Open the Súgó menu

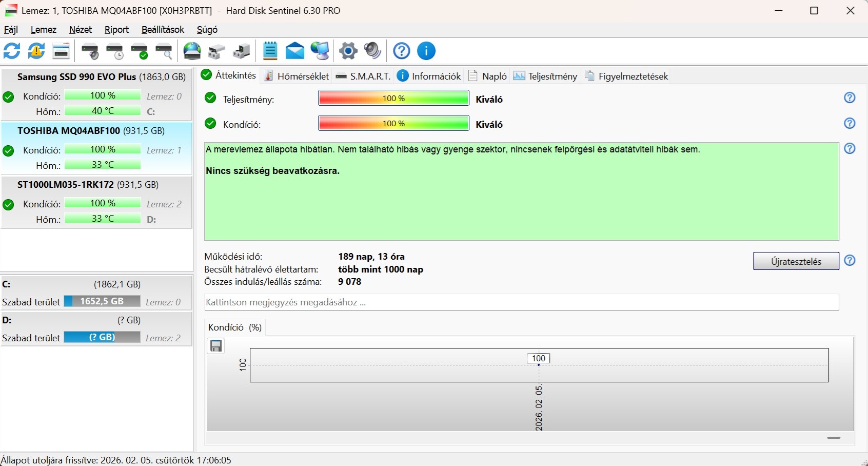[x=207, y=30]
